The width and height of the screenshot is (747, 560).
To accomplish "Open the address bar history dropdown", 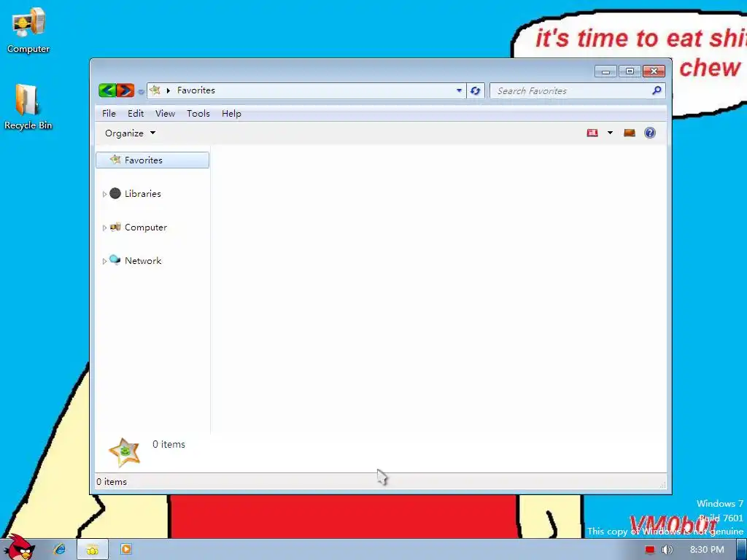I will point(459,90).
